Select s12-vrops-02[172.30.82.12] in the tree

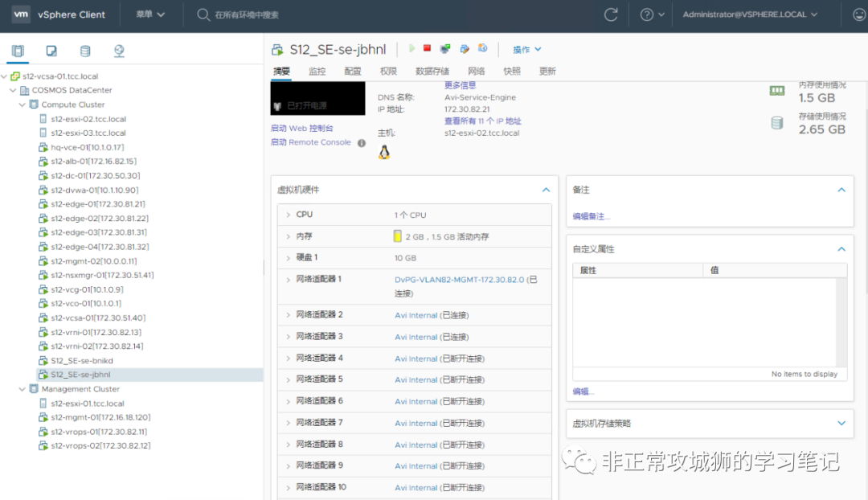click(100, 445)
